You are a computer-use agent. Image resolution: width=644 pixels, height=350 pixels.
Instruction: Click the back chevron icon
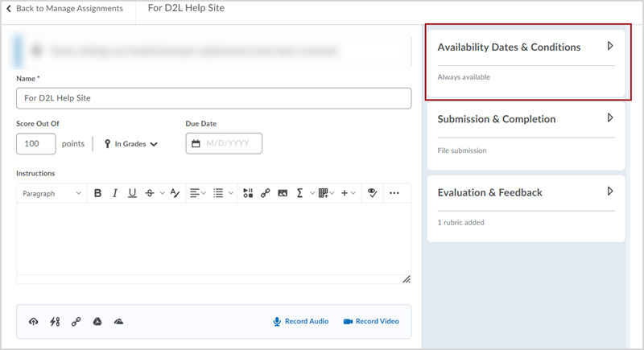(9, 9)
